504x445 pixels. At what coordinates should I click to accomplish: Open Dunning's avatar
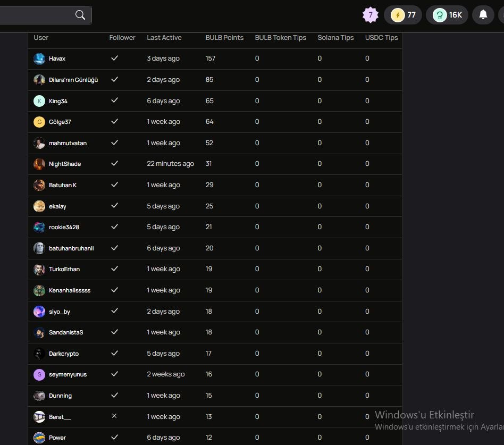tap(39, 396)
